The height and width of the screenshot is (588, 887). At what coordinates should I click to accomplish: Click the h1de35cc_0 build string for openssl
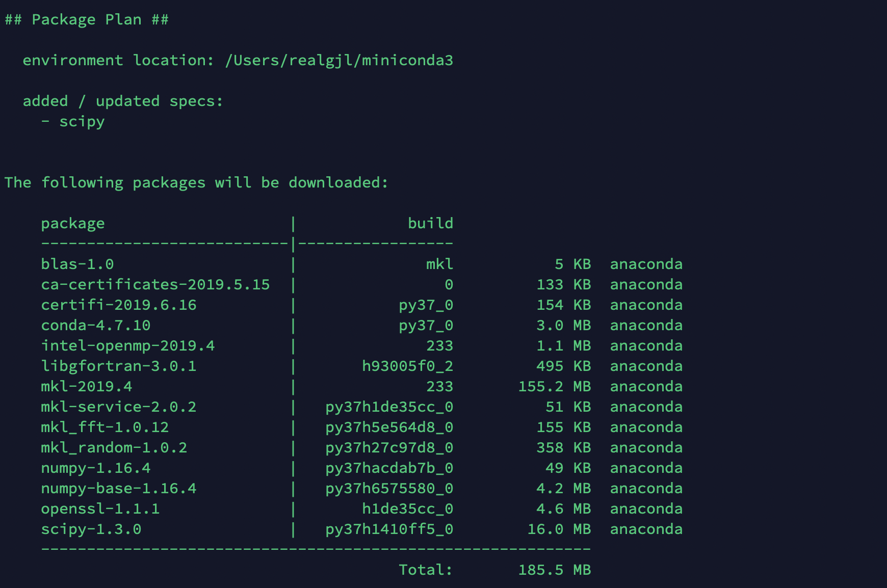[x=407, y=509]
